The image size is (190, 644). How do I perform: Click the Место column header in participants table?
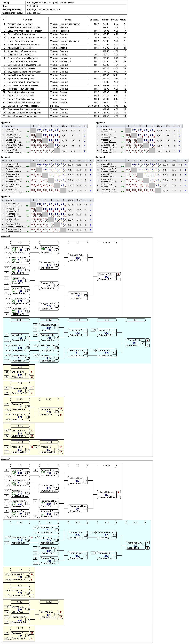[123, 20]
